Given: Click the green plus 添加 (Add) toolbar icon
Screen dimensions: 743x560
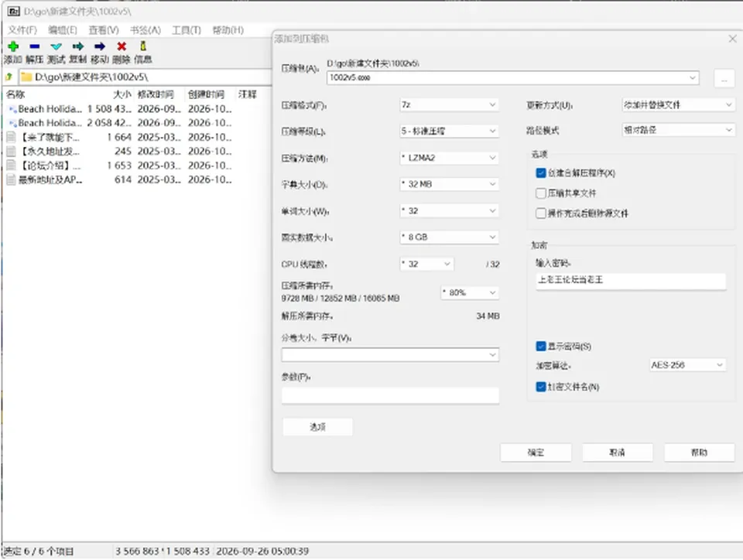Looking at the screenshot, I should point(13,46).
